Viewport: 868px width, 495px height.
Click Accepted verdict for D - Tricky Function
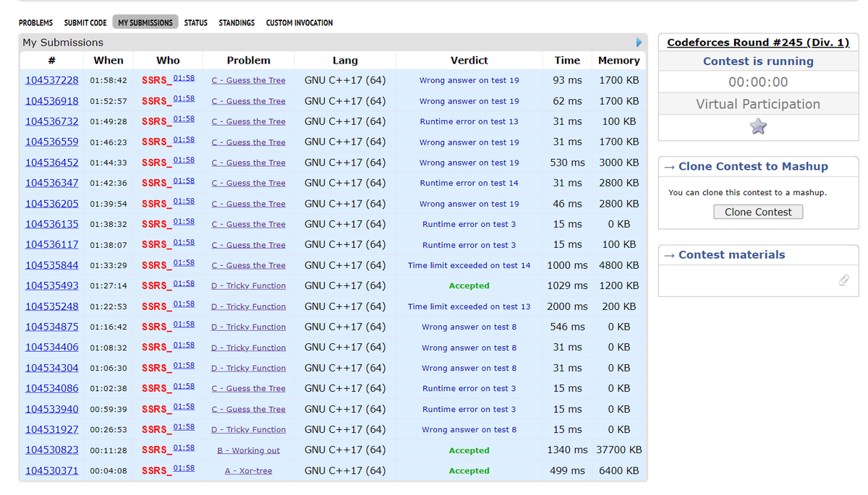click(469, 285)
